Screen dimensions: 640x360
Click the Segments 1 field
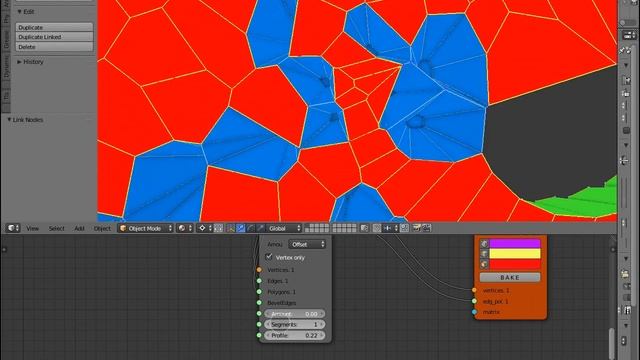click(295, 324)
